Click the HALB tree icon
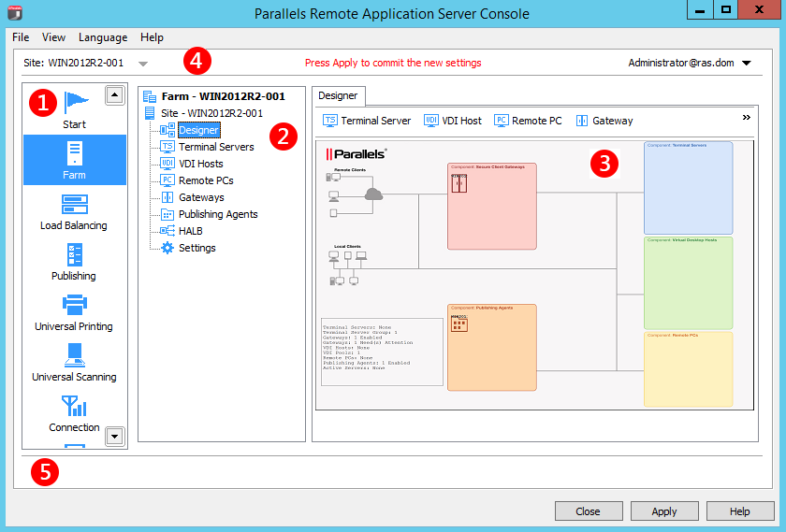 [167, 231]
